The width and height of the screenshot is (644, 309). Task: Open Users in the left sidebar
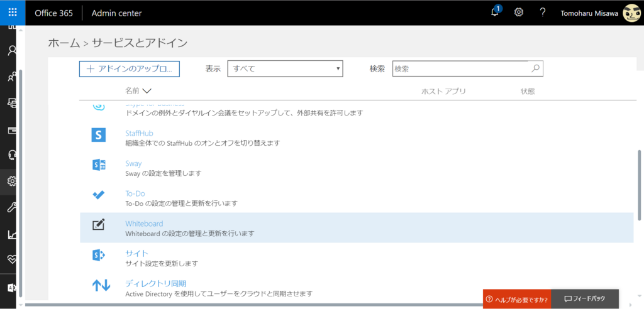coord(13,50)
